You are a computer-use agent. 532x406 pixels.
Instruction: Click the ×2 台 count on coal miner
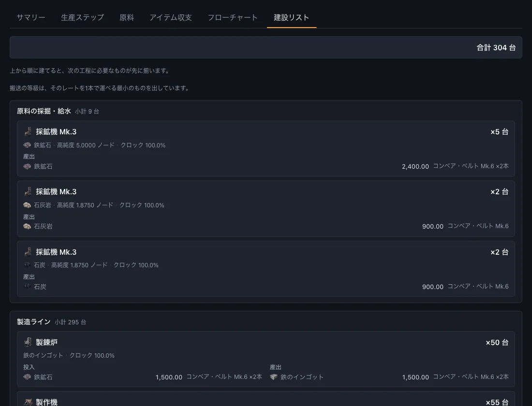pos(500,252)
